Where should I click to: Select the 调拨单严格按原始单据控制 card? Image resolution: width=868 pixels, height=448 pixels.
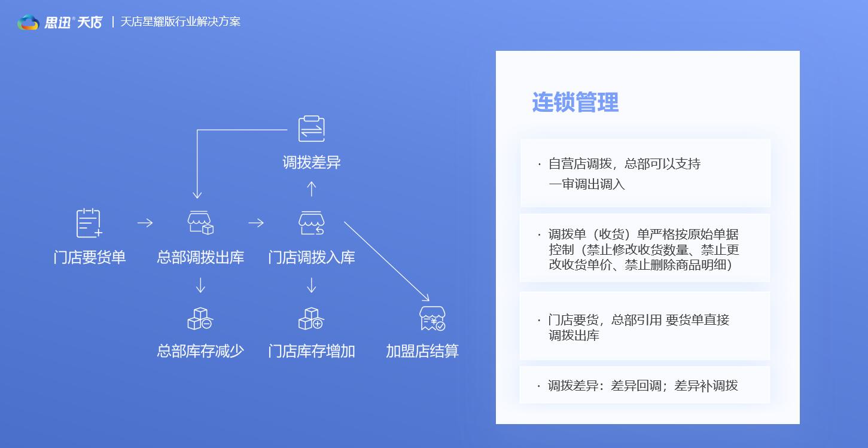coord(645,249)
